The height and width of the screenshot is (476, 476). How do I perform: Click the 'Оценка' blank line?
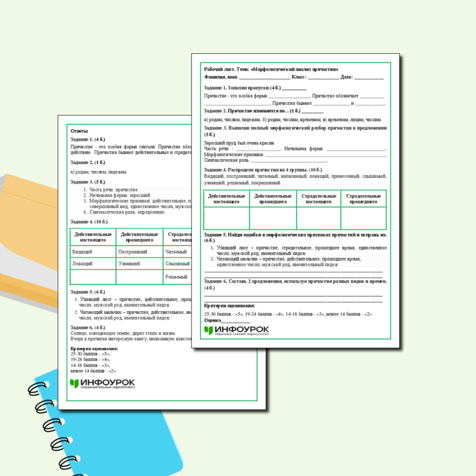click(236, 321)
